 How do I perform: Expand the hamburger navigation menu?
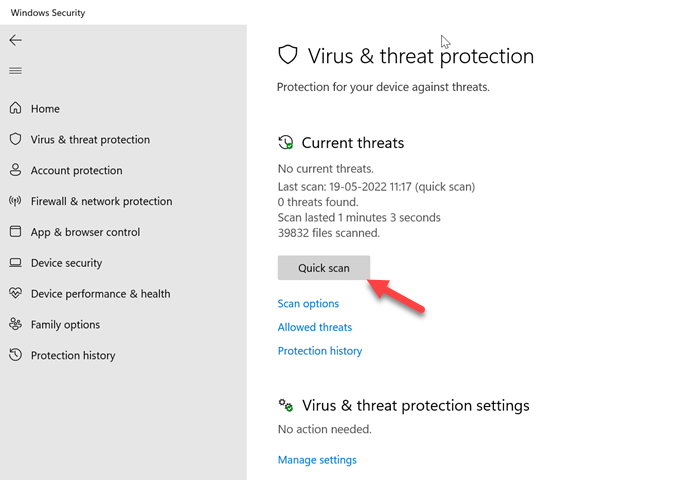click(x=15, y=71)
